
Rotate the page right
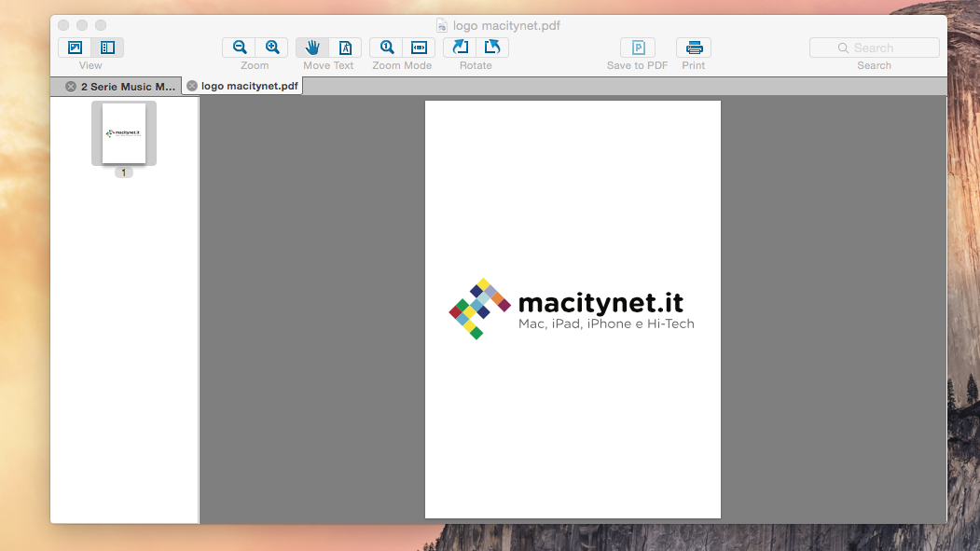point(492,48)
